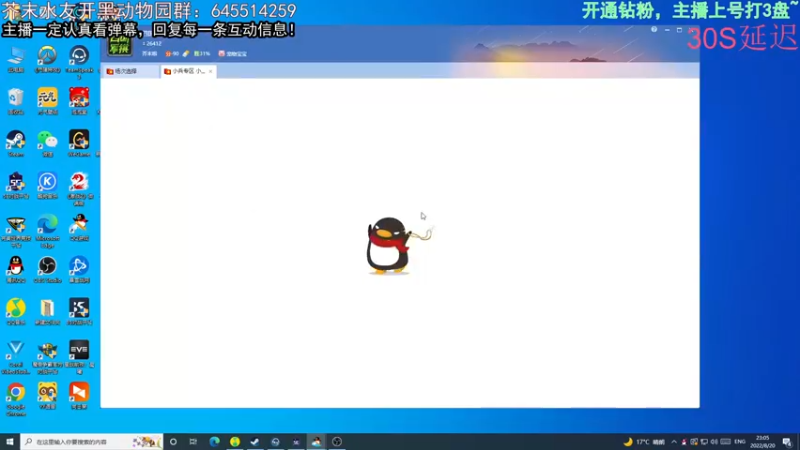
Task: Open Tencent QQ desktop shortcut
Action: tap(16, 269)
